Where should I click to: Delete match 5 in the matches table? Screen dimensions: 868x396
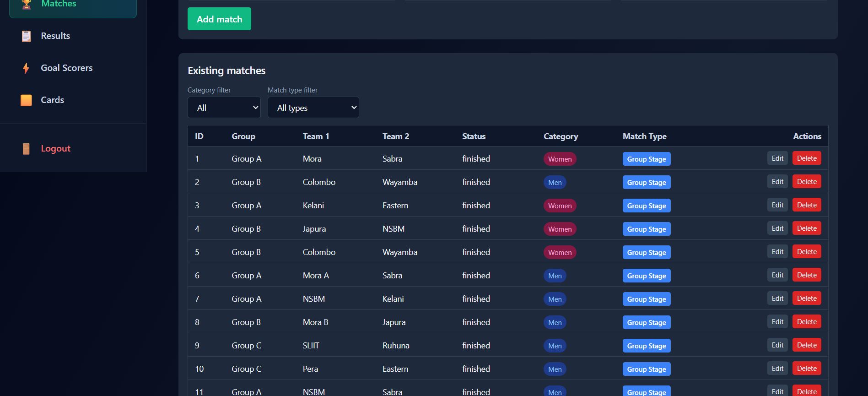click(x=807, y=252)
